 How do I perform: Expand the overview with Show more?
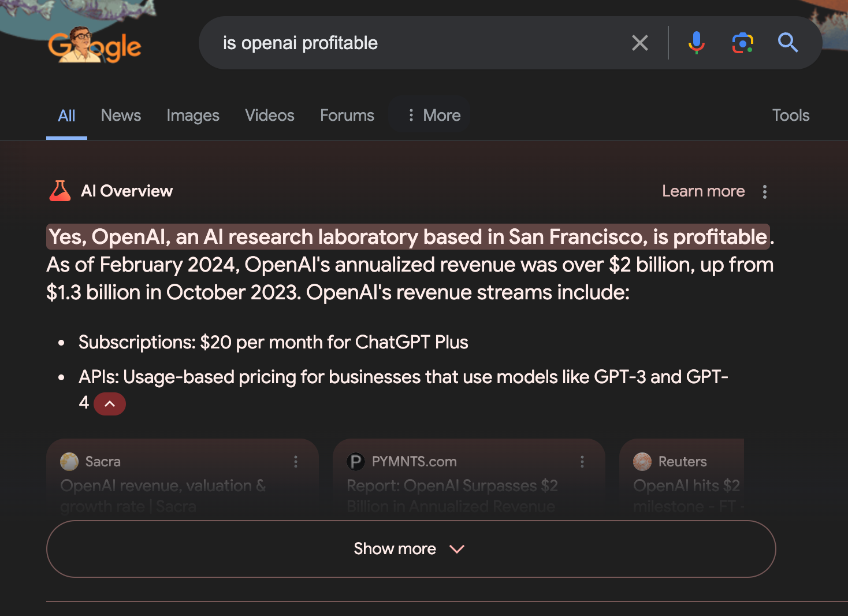tap(411, 549)
